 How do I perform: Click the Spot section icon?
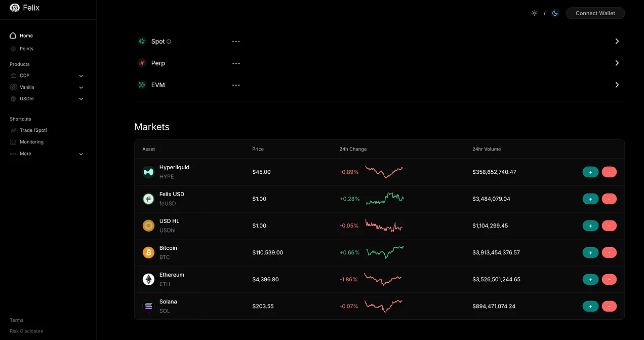pyautogui.click(x=142, y=41)
